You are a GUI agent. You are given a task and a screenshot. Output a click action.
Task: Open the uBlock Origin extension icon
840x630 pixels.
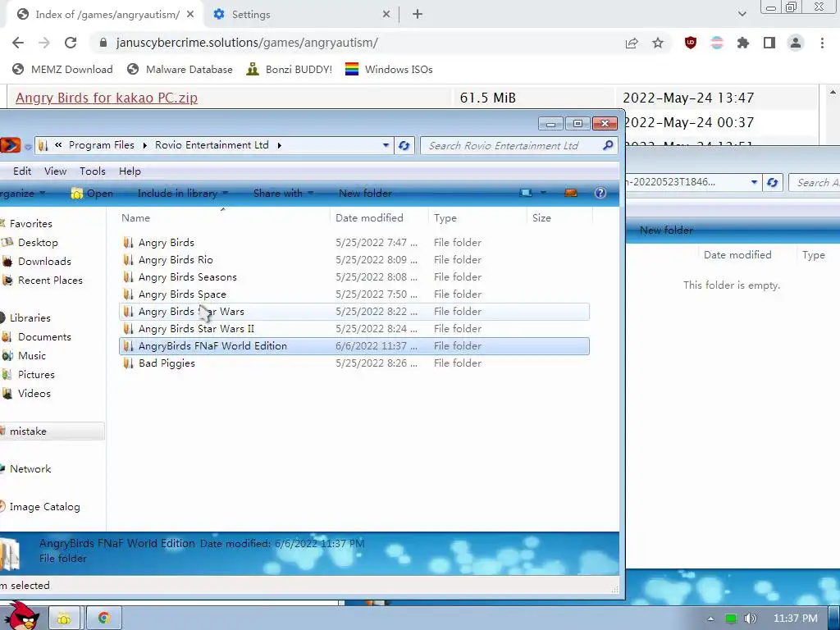[x=691, y=43]
